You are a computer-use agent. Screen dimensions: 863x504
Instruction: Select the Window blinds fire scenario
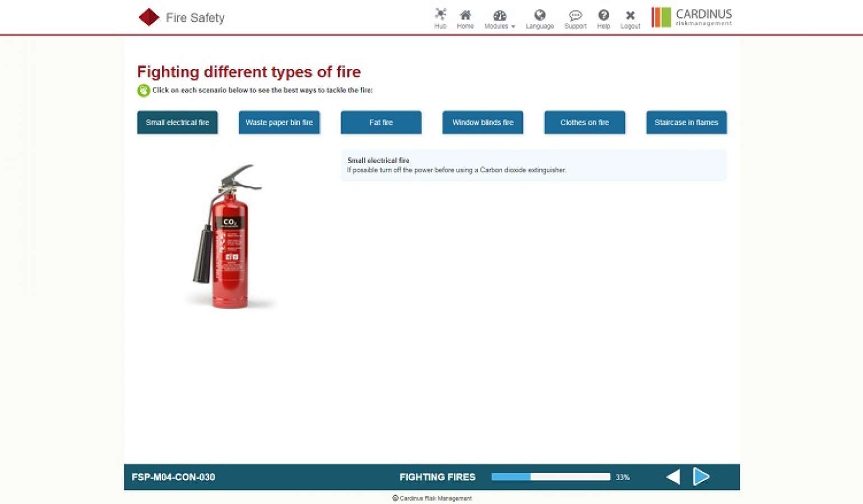[x=482, y=122]
